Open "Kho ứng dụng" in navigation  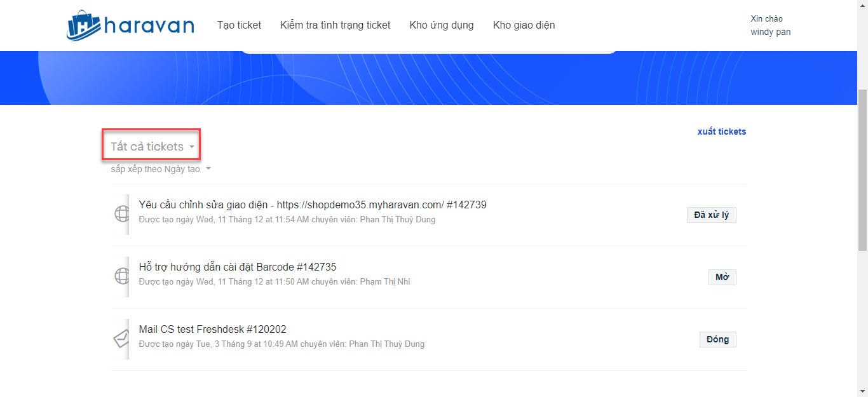point(442,25)
